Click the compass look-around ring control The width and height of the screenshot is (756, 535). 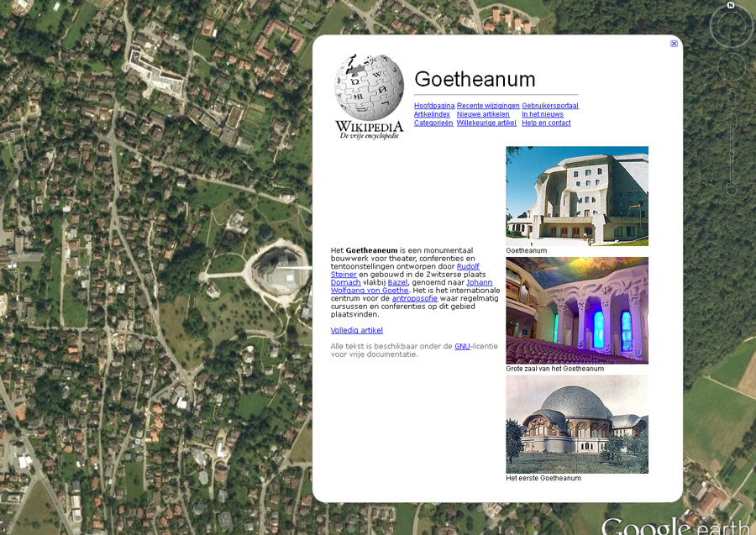[x=731, y=25]
